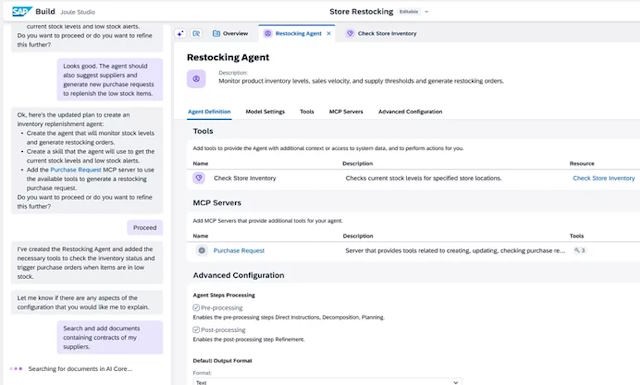Select the Purchase Request server description
This screenshot has width=640, height=385.
tap(455, 250)
